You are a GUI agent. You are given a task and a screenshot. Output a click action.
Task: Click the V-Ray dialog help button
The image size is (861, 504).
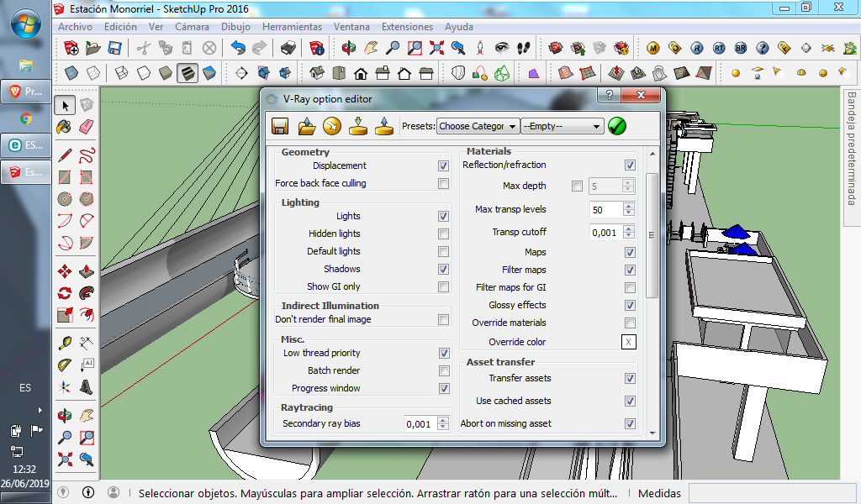click(610, 96)
